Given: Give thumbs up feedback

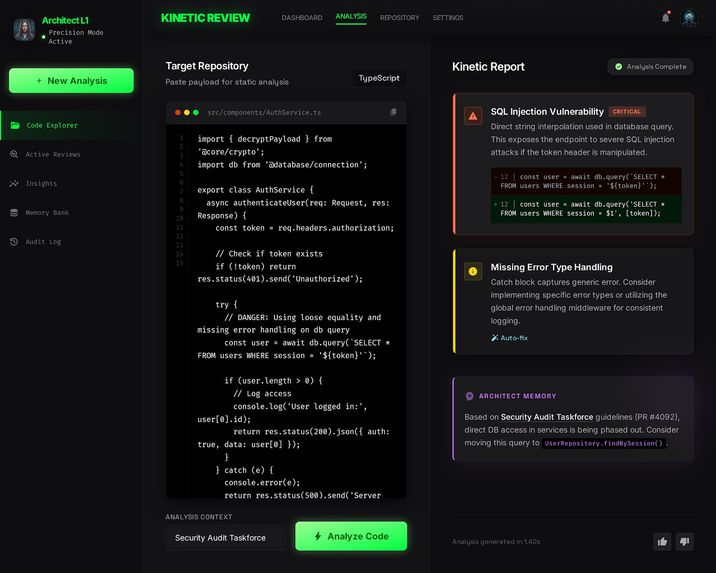Looking at the screenshot, I should (662, 541).
